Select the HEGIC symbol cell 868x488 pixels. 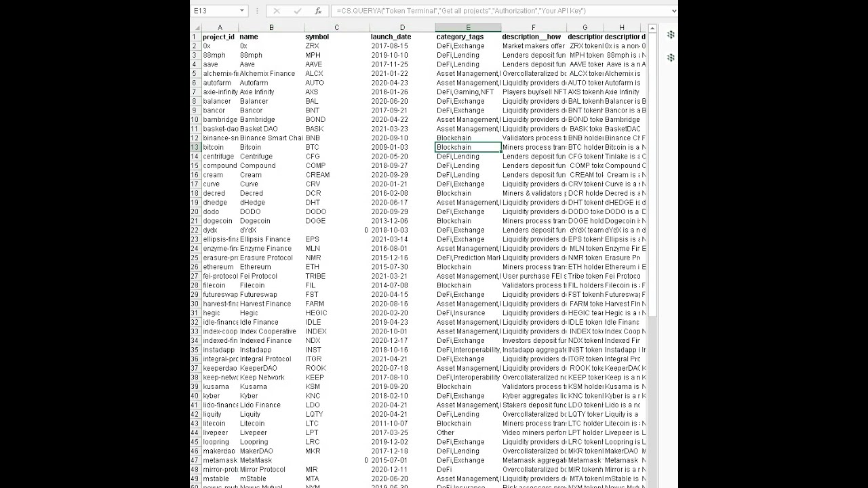click(336, 313)
